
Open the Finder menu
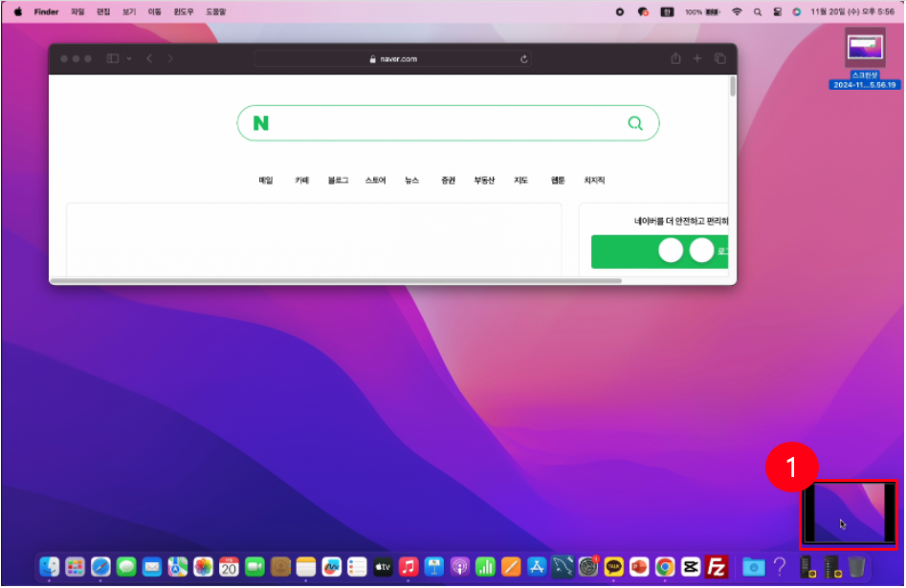[46, 11]
